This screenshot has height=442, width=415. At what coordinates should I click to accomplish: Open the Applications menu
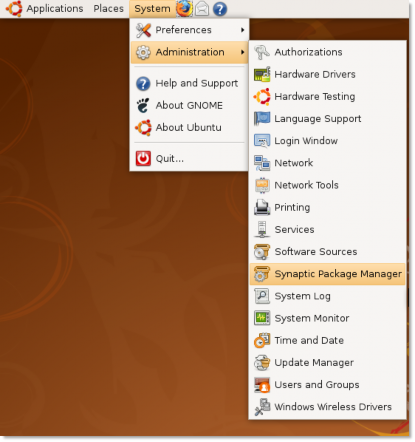pos(55,9)
